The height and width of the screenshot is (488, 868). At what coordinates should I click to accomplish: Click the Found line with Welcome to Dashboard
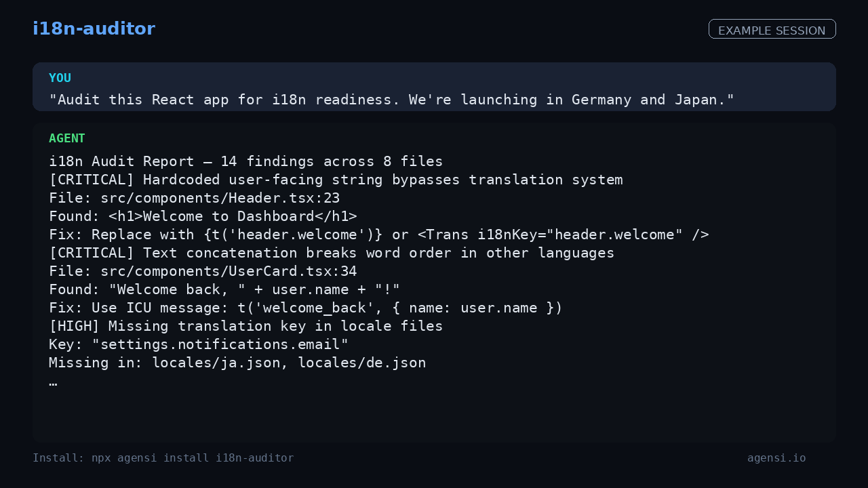click(x=203, y=216)
